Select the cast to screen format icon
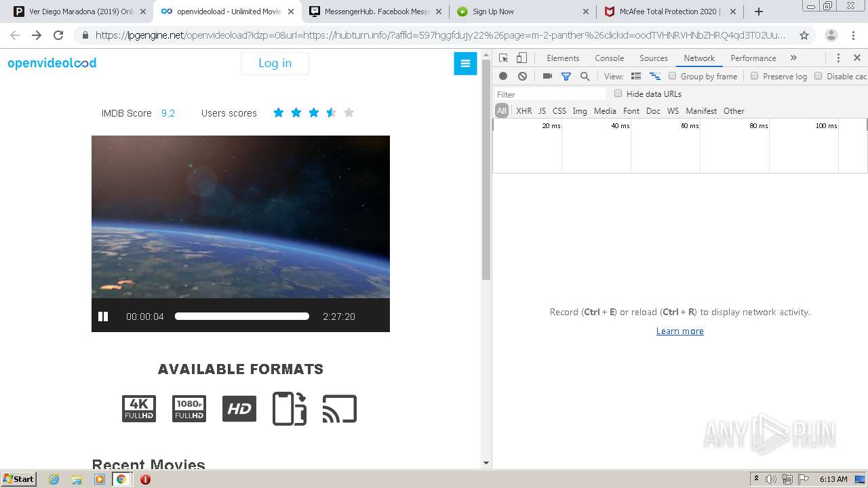 340,409
